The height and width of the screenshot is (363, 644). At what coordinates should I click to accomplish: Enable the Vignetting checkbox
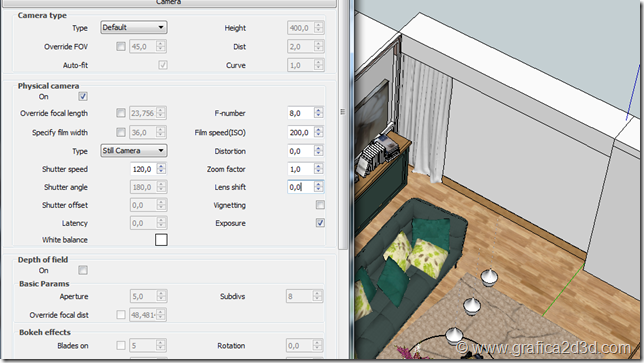click(320, 205)
